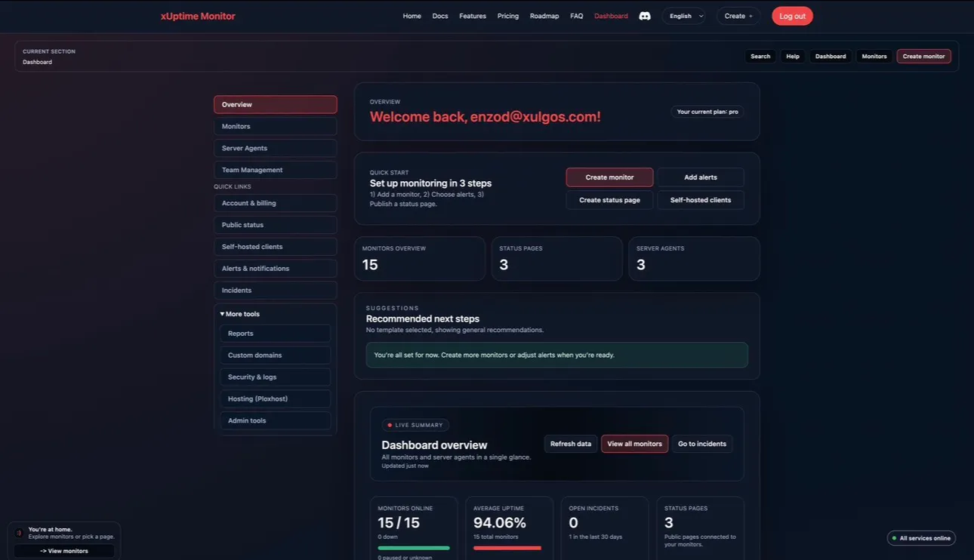Open the Home nav link

pyautogui.click(x=411, y=16)
